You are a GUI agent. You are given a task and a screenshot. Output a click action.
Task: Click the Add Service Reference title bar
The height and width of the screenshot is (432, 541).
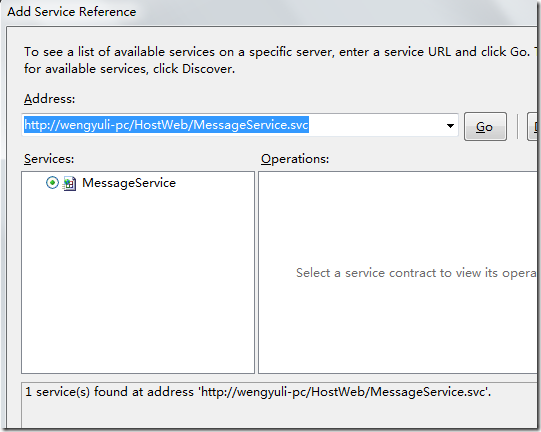coord(269,12)
